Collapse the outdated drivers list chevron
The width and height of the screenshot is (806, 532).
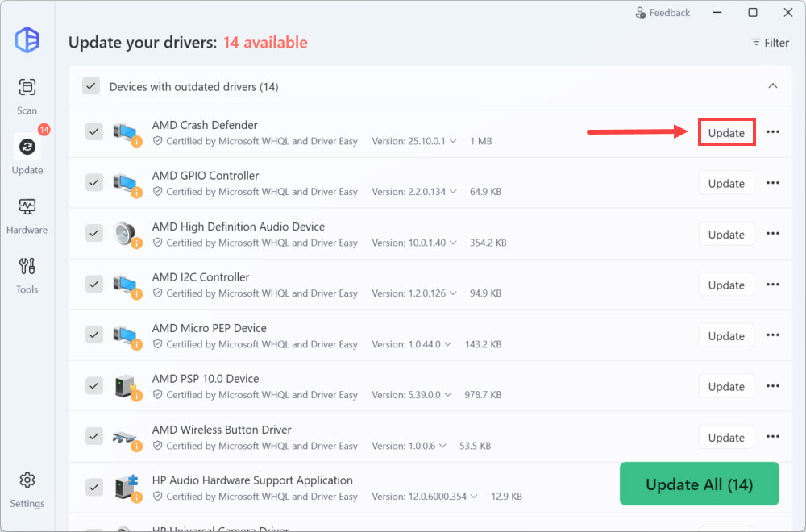(772, 86)
